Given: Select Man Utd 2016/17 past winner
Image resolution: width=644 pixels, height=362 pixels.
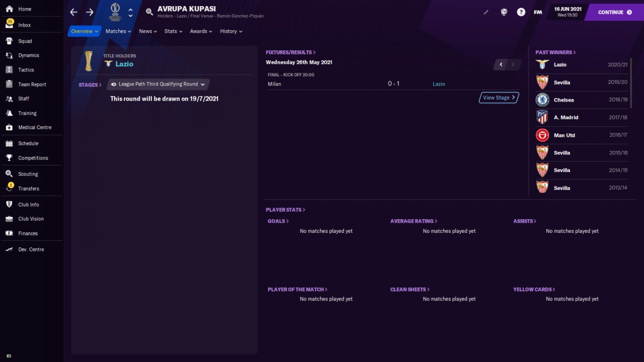Looking at the screenshot, I should pyautogui.click(x=582, y=135).
